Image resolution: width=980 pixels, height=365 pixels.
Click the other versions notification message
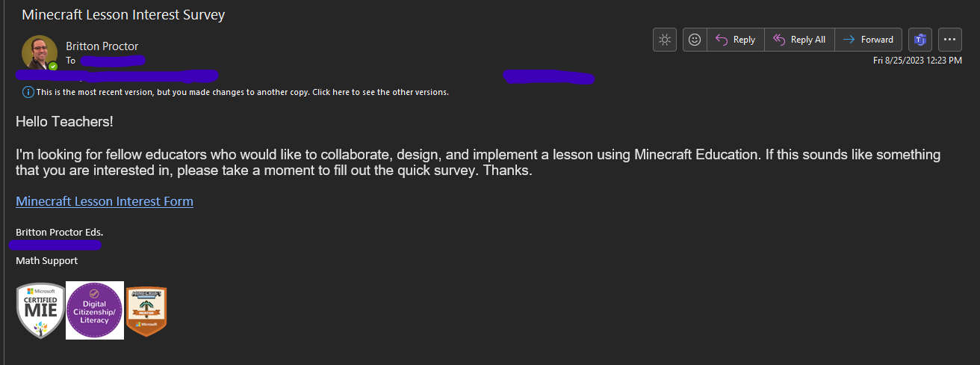[x=242, y=92]
